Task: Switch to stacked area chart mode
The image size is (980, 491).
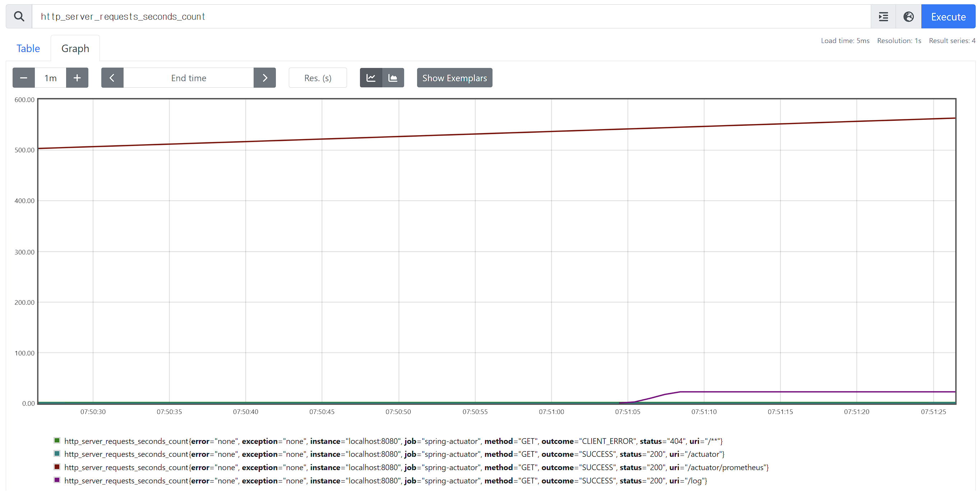Action: (x=393, y=78)
